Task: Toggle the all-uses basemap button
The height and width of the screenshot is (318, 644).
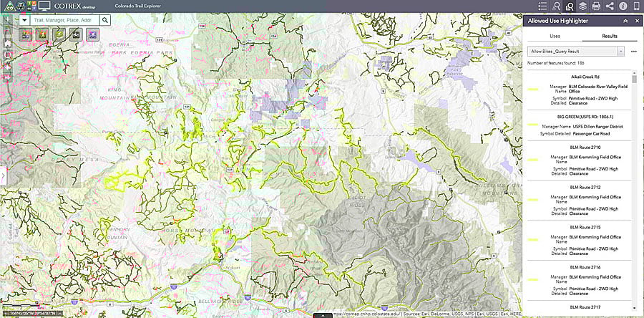Action: point(25,35)
